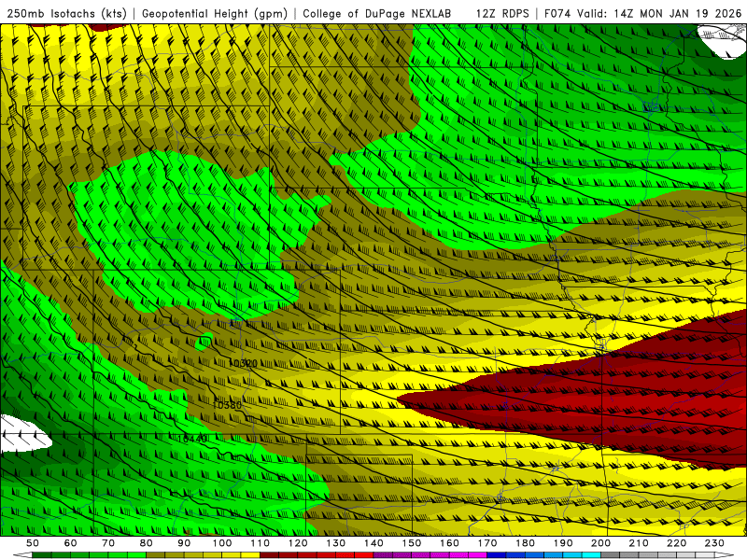
Task: Click the 230 knot colorbar label
Action: pyautogui.click(x=714, y=543)
